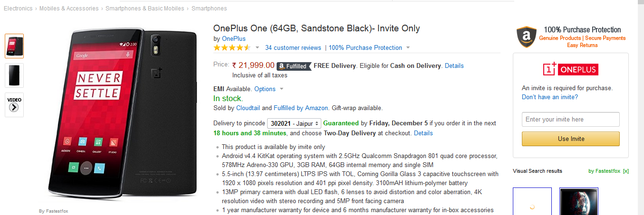Image resolution: width=644 pixels, height=215 pixels.
Task: Expand the EMI Options arrow
Action: [x=281, y=89]
